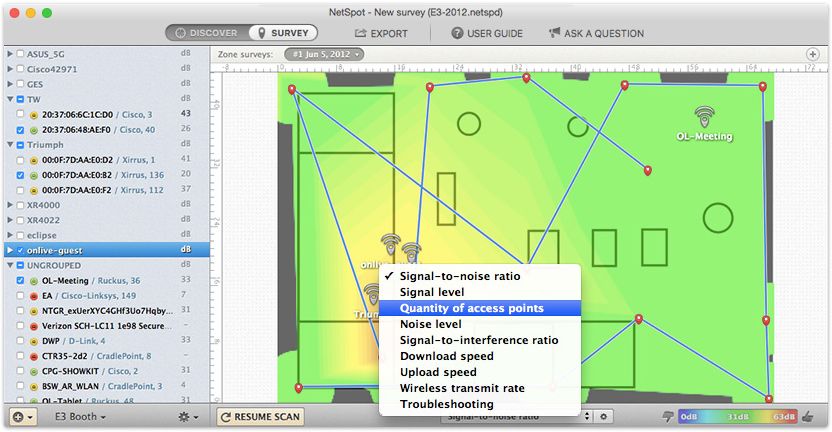
Task: Switch to the Discover mode
Action: [207, 33]
